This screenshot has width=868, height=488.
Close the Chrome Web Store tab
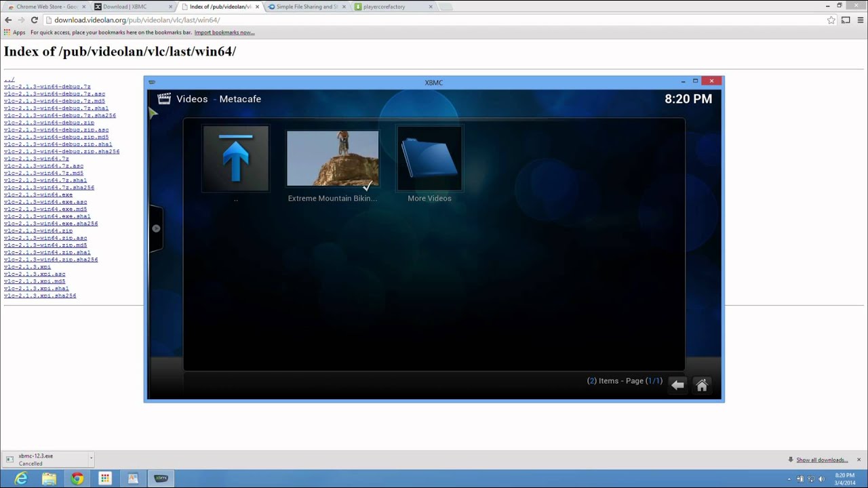click(x=84, y=7)
